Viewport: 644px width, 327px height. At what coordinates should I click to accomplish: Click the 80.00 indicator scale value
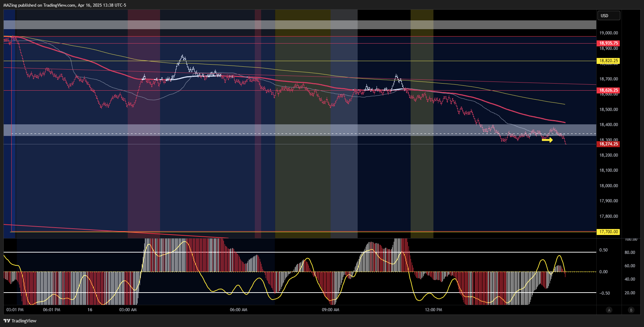(630, 253)
